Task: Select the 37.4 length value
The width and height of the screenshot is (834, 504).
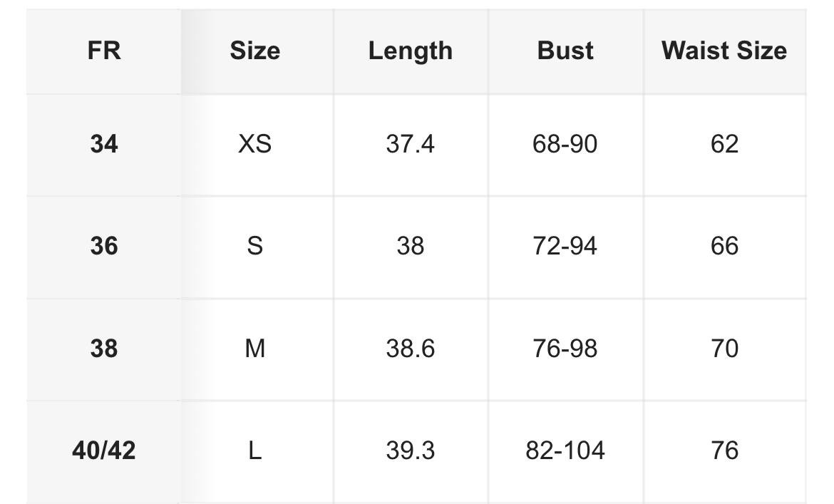Action: [x=410, y=144]
